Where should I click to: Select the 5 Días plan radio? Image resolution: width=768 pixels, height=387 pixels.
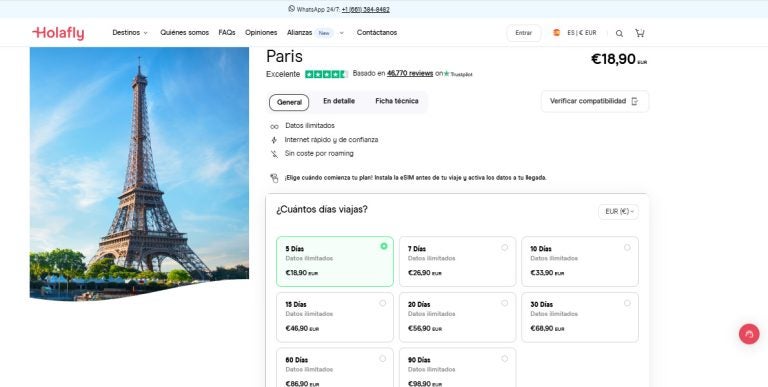click(384, 246)
